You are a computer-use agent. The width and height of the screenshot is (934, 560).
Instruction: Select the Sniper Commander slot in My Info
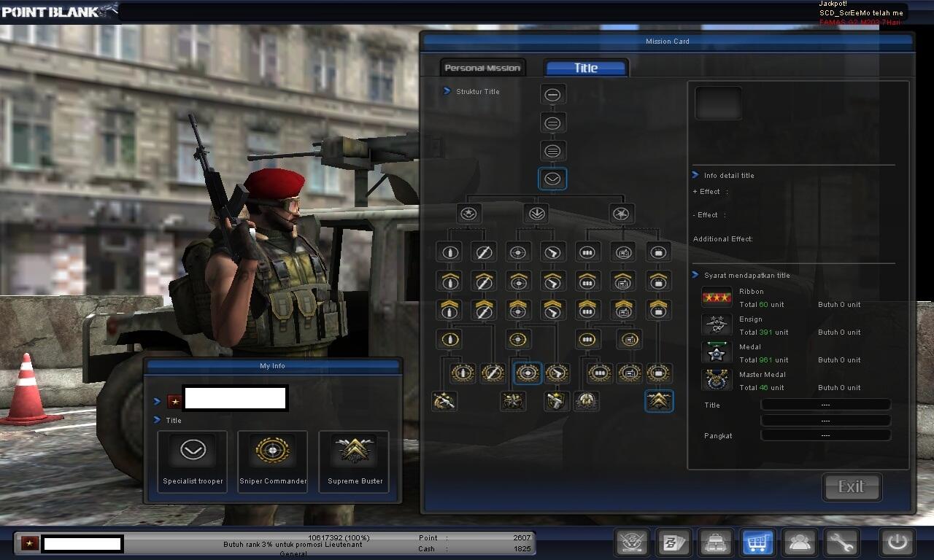(273, 462)
